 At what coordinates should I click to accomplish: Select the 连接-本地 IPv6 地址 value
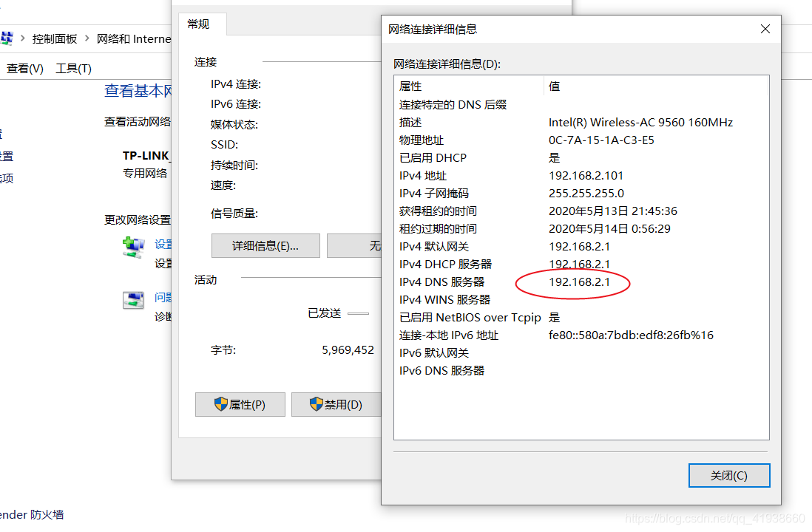coord(631,335)
